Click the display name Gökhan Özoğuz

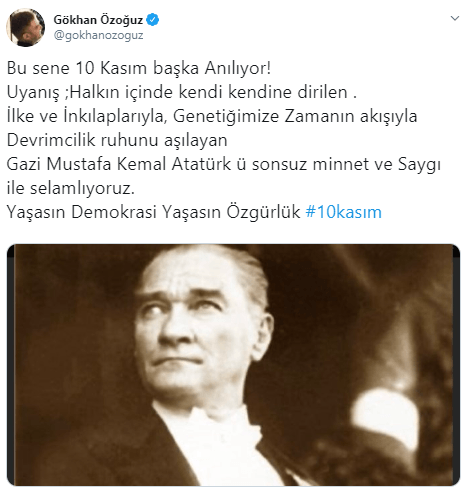(x=98, y=20)
